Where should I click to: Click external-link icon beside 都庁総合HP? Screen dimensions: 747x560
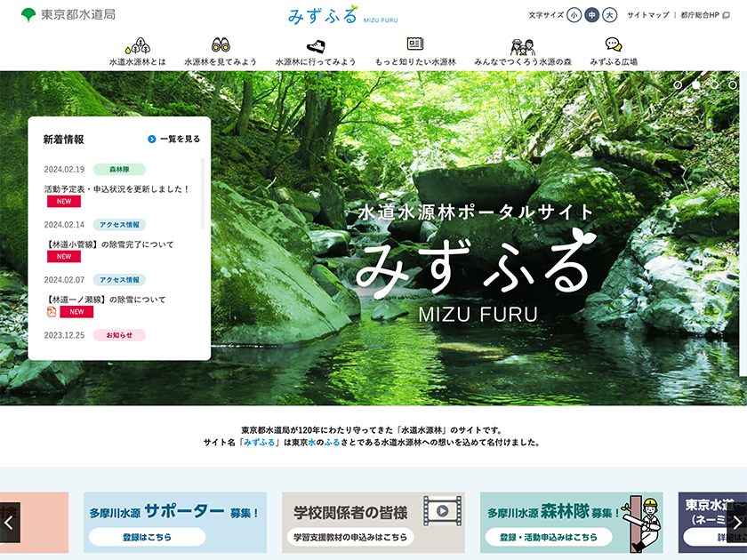click(726, 15)
